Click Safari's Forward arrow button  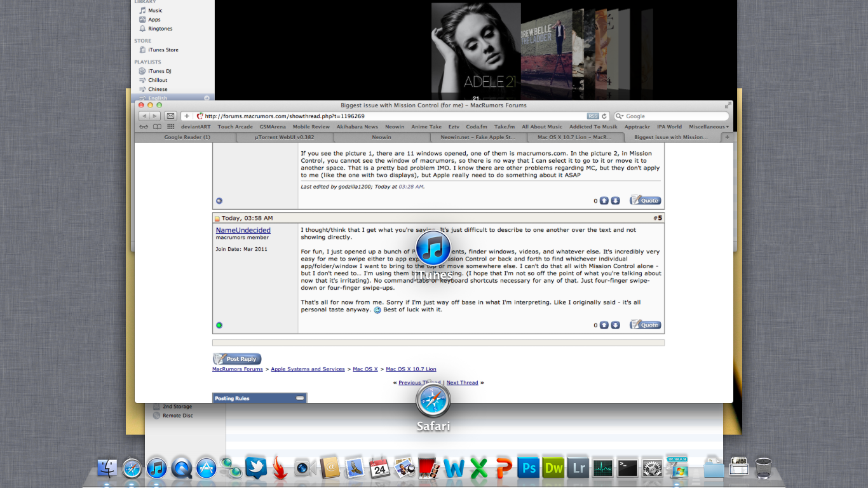tap(155, 116)
